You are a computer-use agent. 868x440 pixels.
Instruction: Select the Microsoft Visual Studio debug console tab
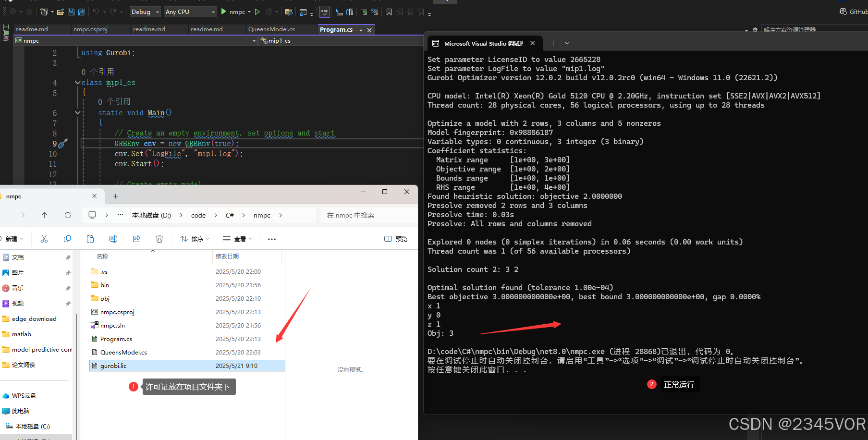point(483,43)
